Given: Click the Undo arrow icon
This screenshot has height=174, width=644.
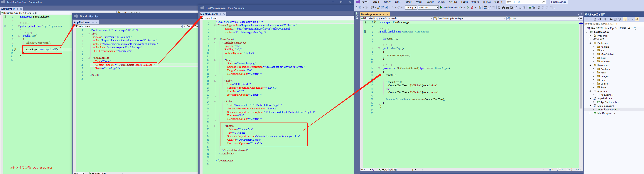Looking at the screenshot, I should tap(392, 8).
